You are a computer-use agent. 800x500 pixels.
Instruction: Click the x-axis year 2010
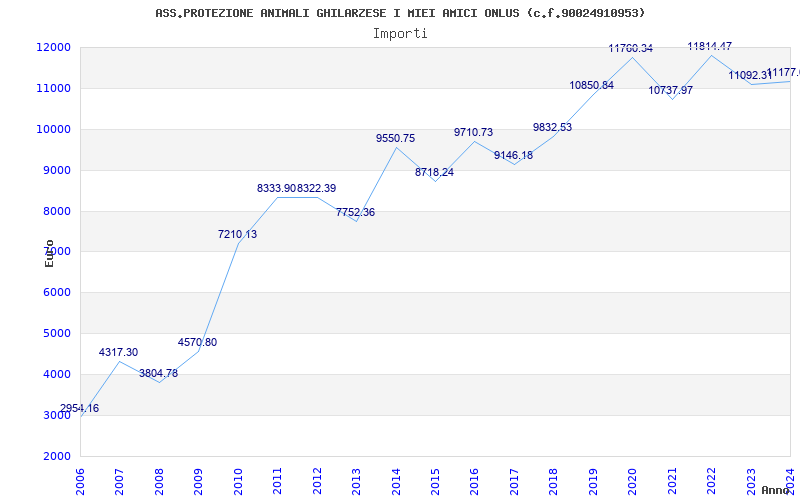point(238,481)
